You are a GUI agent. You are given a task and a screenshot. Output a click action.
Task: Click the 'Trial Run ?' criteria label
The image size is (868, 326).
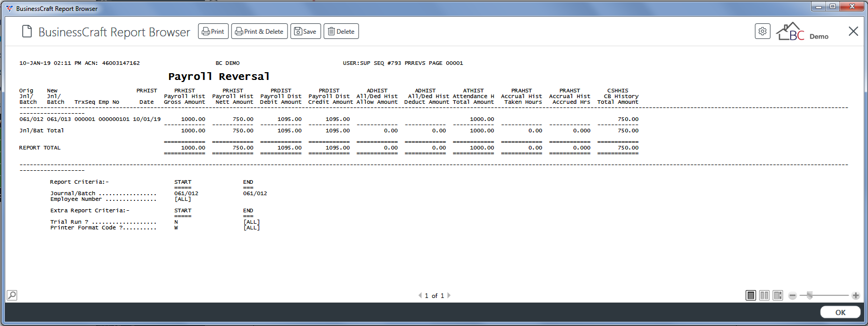(x=69, y=222)
